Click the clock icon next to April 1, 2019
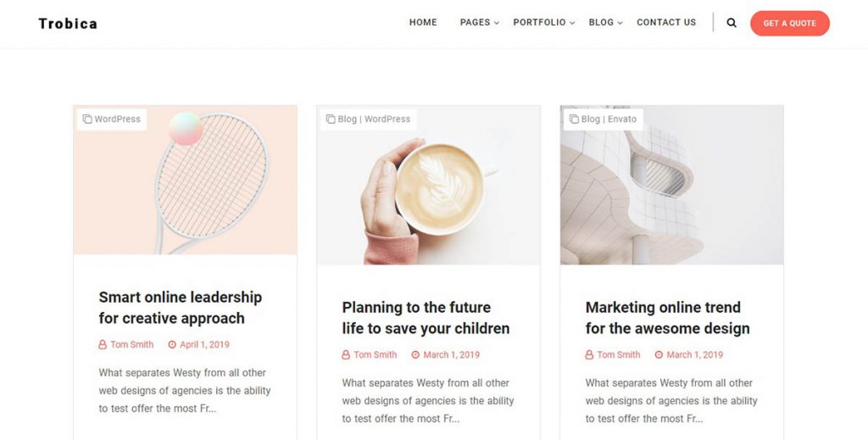Image resolution: width=868 pixels, height=440 pixels. point(172,345)
